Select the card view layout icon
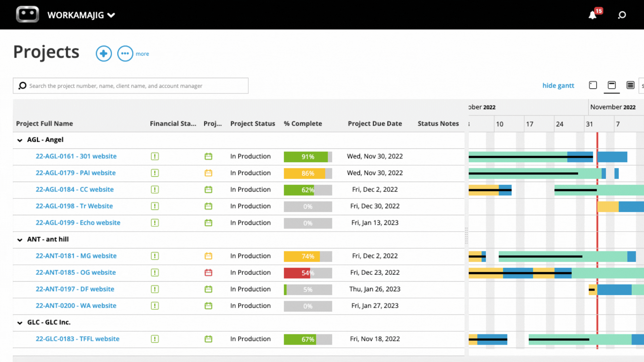Image resolution: width=644 pixels, height=362 pixels. pos(593,85)
